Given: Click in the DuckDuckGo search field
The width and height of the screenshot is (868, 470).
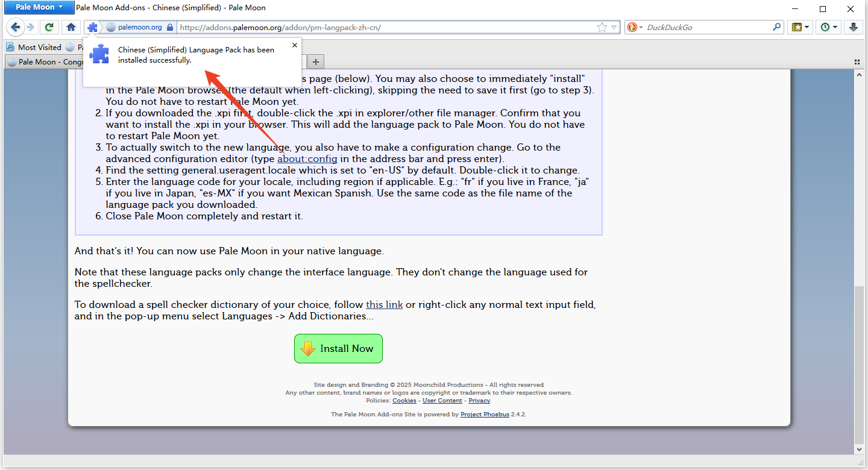Looking at the screenshot, I should point(708,27).
